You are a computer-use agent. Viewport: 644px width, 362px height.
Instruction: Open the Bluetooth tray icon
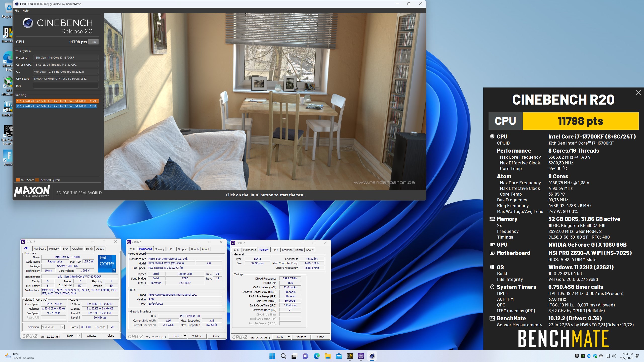[x=589, y=356]
